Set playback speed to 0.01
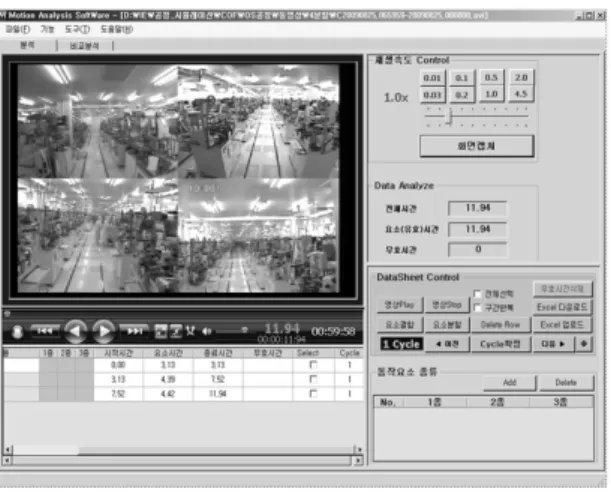611x492 pixels. [432, 78]
